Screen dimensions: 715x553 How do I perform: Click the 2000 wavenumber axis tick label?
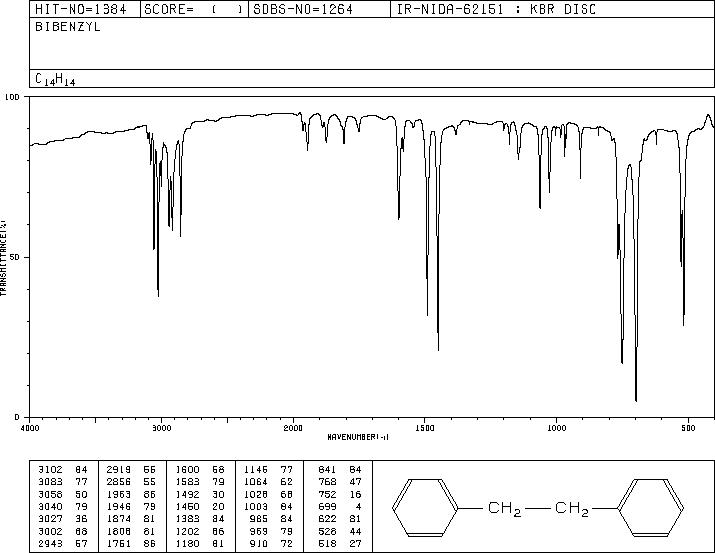pyautogui.click(x=293, y=428)
